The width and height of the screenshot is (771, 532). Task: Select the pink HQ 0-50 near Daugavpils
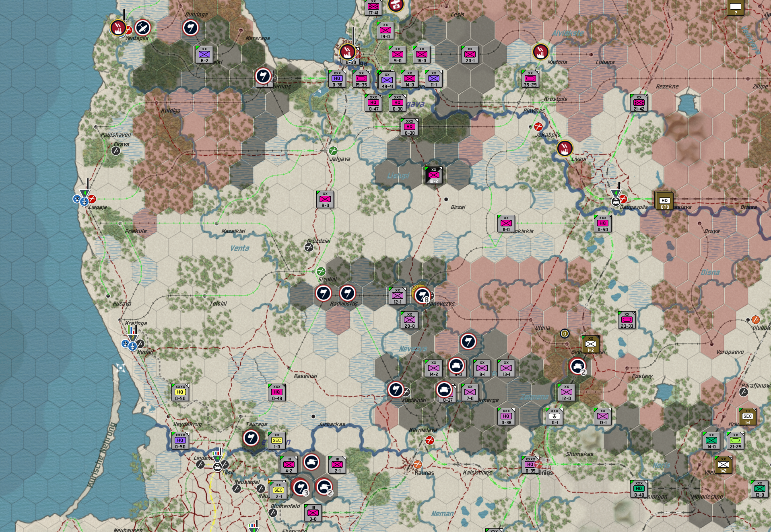click(x=603, y=224)
